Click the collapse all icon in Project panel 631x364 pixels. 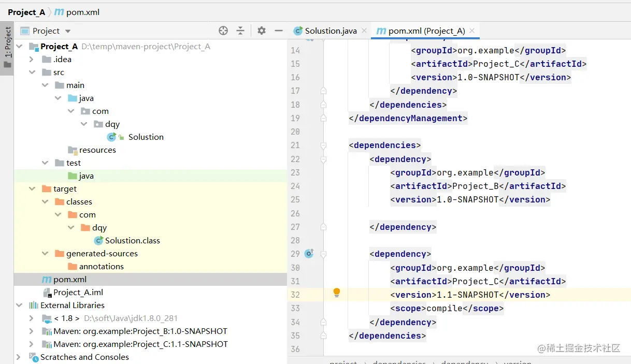240,31
